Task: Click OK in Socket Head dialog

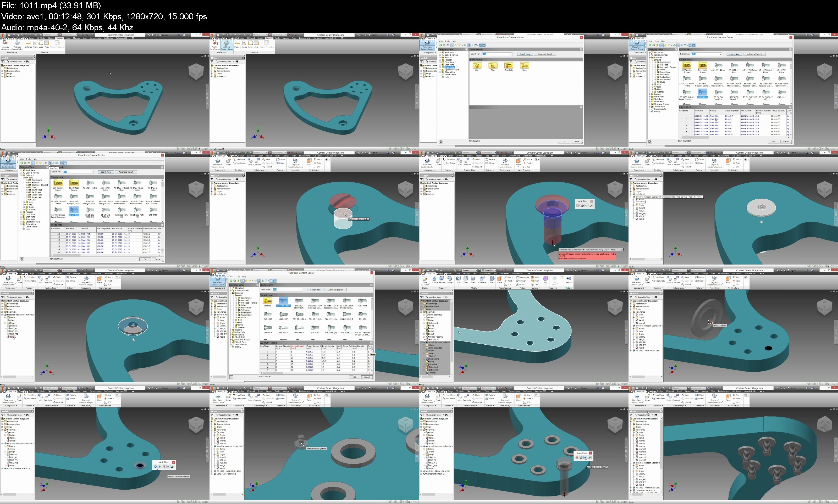Action: pyautogui.click(x=355, y=377)
